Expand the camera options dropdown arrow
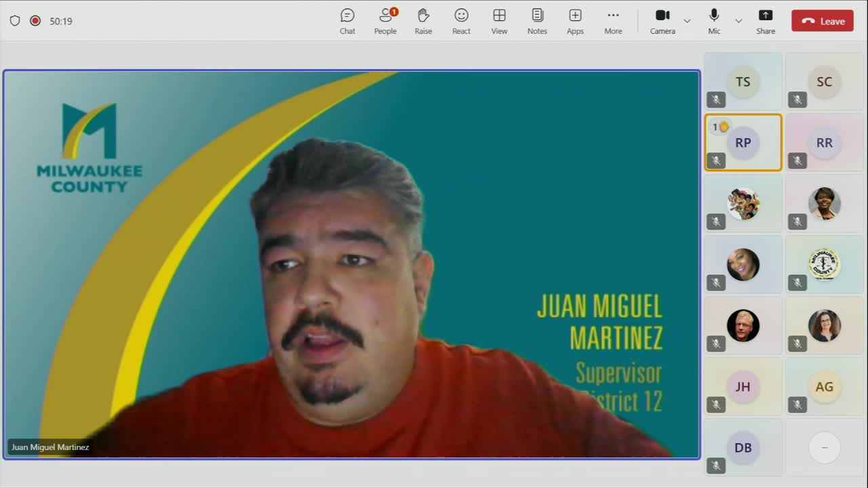This screenshot has height=488, width=868. click(687, 21)
